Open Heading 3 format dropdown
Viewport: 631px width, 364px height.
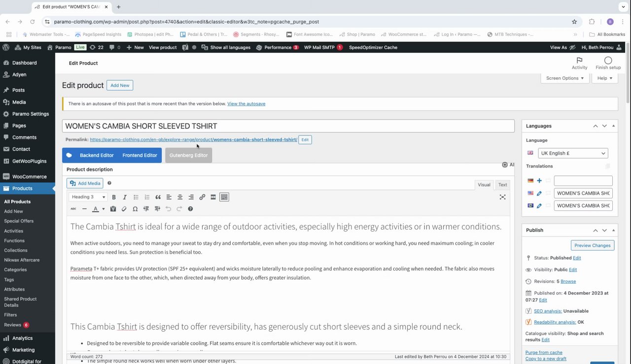pyautogui.click(x=88, y=197)
